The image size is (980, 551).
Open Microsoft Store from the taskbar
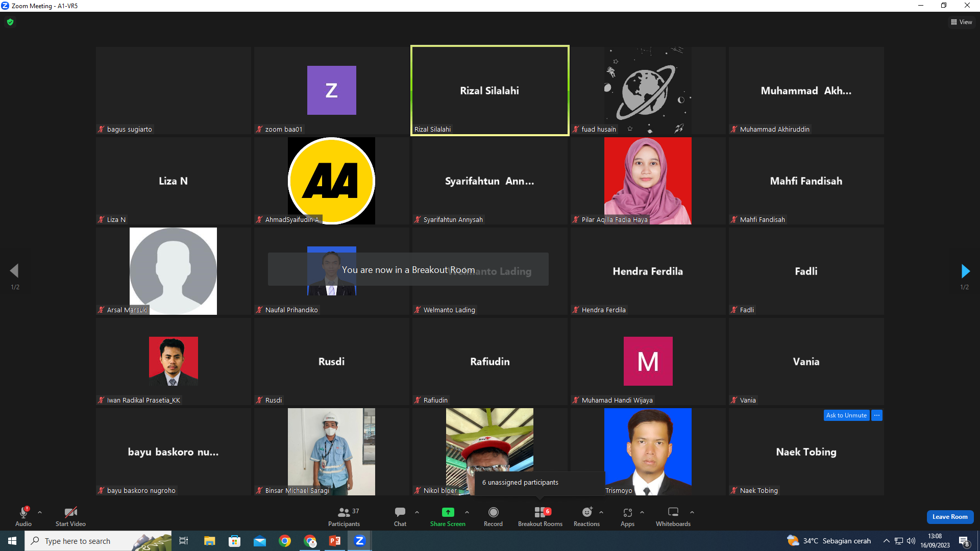[234, 541]
